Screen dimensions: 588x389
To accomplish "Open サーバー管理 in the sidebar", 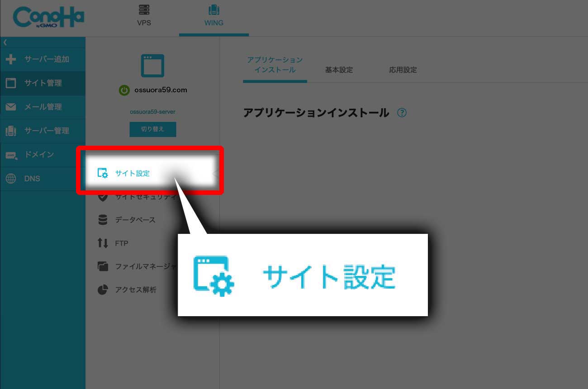I will tap(43, 131).
